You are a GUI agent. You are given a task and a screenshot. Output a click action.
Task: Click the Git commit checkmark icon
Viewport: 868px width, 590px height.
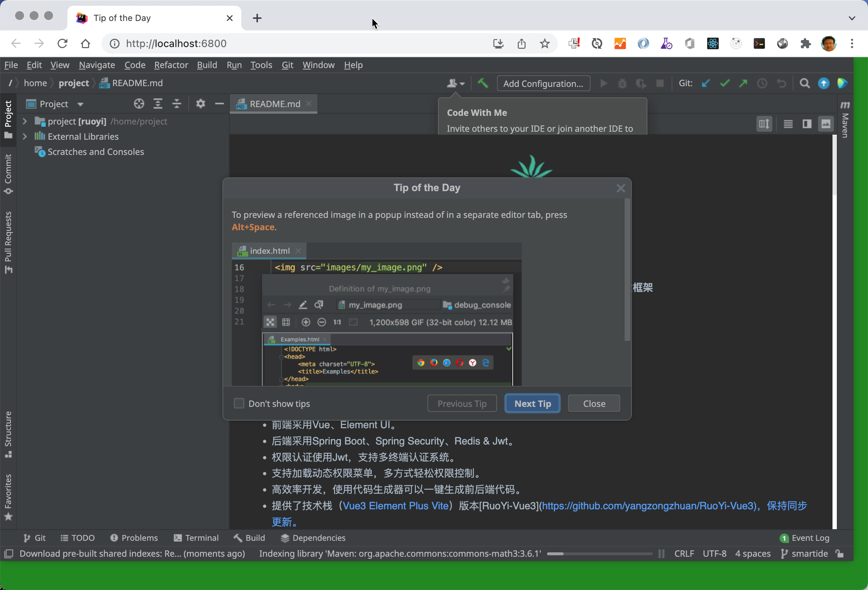[725, 83]
